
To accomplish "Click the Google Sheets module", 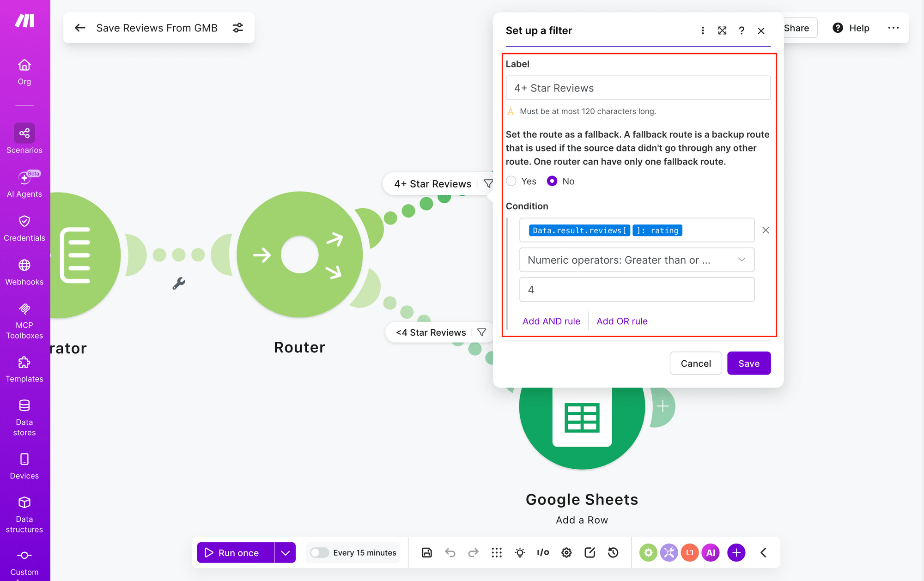I will click(582, 418).
